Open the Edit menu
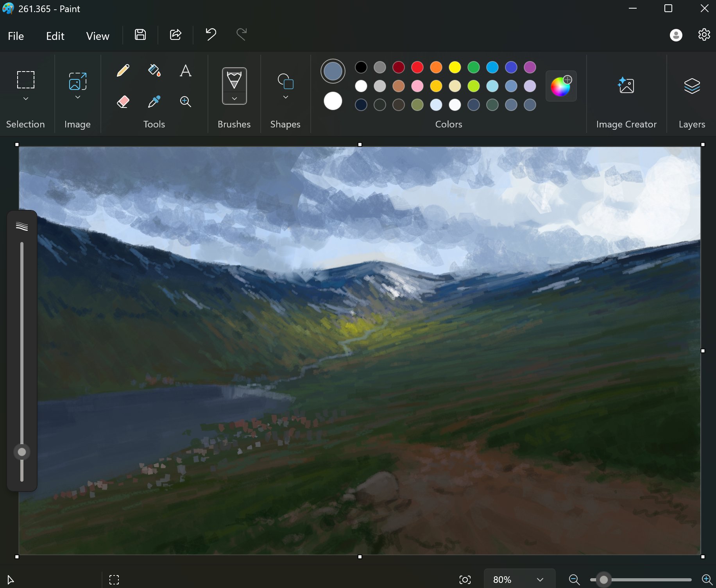Image resolution: width=716 pixels, height=588 pixels. pyautogui.click(x=55, y=36)
